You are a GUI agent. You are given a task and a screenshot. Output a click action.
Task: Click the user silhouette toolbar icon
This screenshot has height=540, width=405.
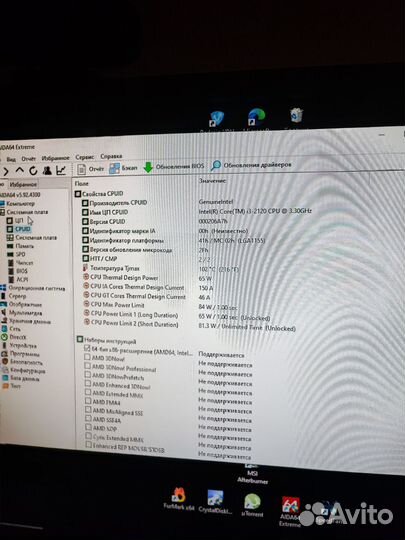[x=47, y=170]
